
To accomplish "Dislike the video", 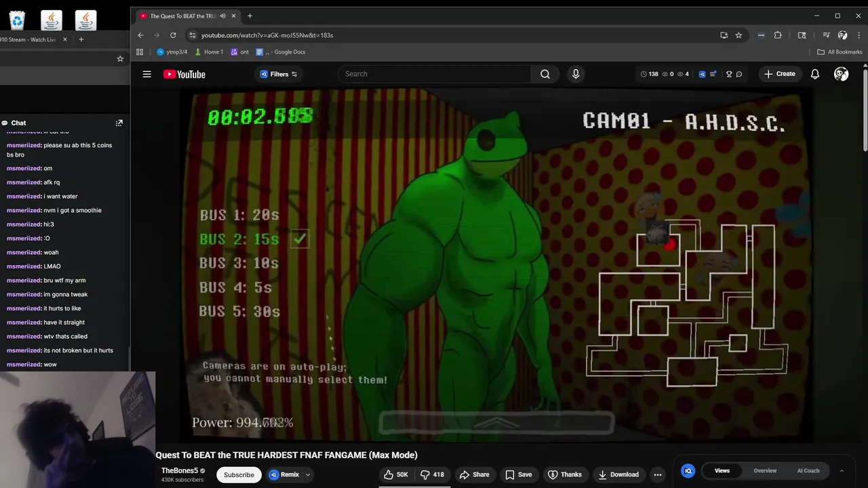I will point(432,474).
